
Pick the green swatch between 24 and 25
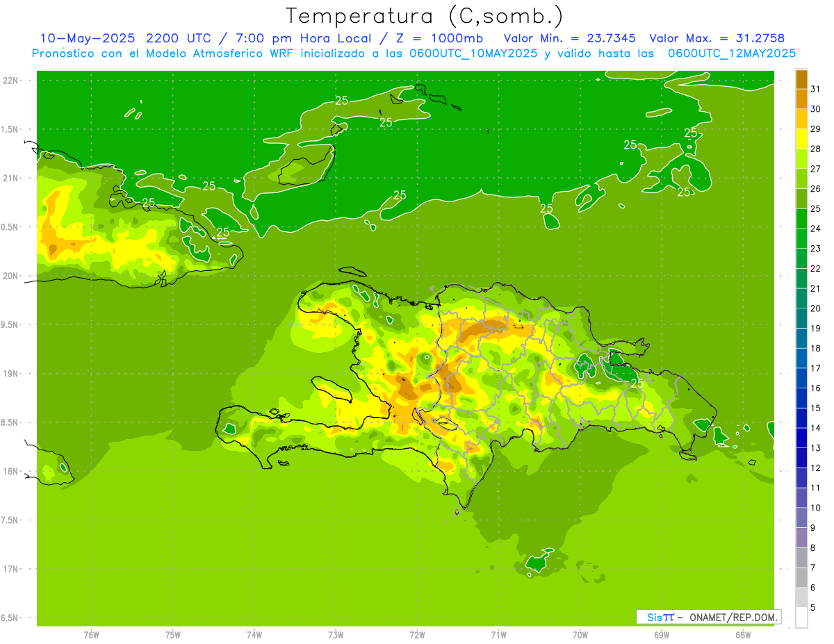point(801,219)
